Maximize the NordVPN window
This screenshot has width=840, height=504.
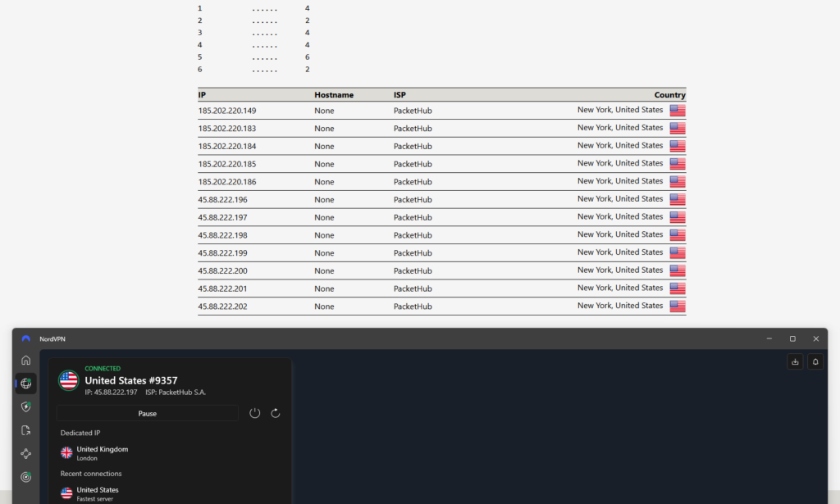point(793,338)
